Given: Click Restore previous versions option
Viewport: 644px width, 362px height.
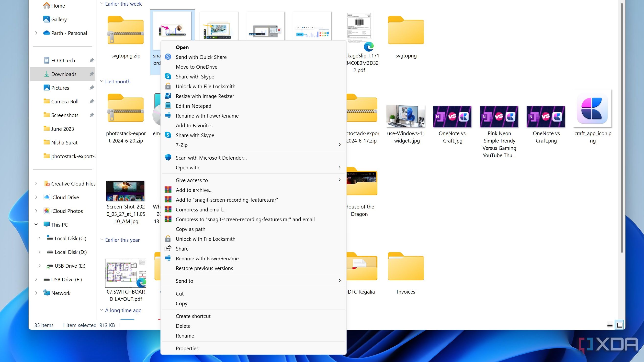Looking at the screenshot, I should 204,268.
